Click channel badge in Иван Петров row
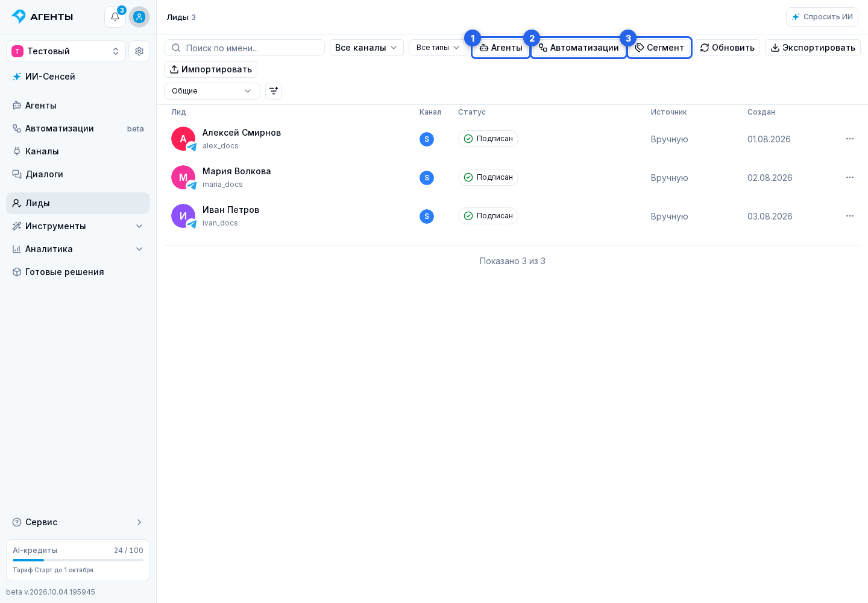This screenshot has height=603, width=868. [x=427, y=216]
